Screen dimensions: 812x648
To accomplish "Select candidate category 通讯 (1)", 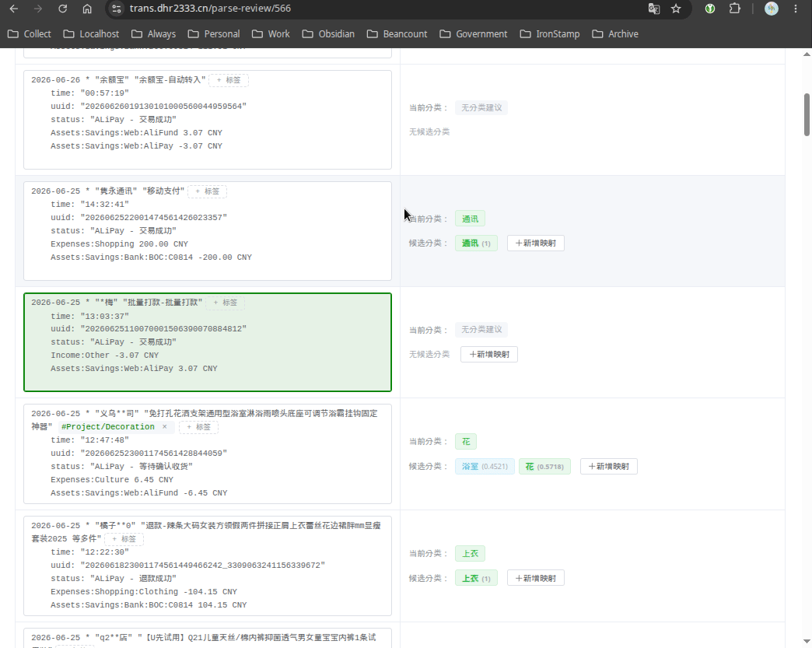I will (477, 243).
